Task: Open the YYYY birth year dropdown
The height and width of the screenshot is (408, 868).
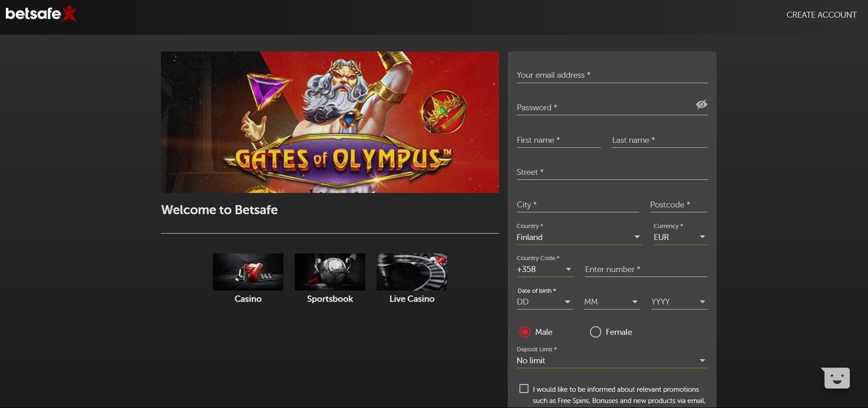Action: pos(679,302)
